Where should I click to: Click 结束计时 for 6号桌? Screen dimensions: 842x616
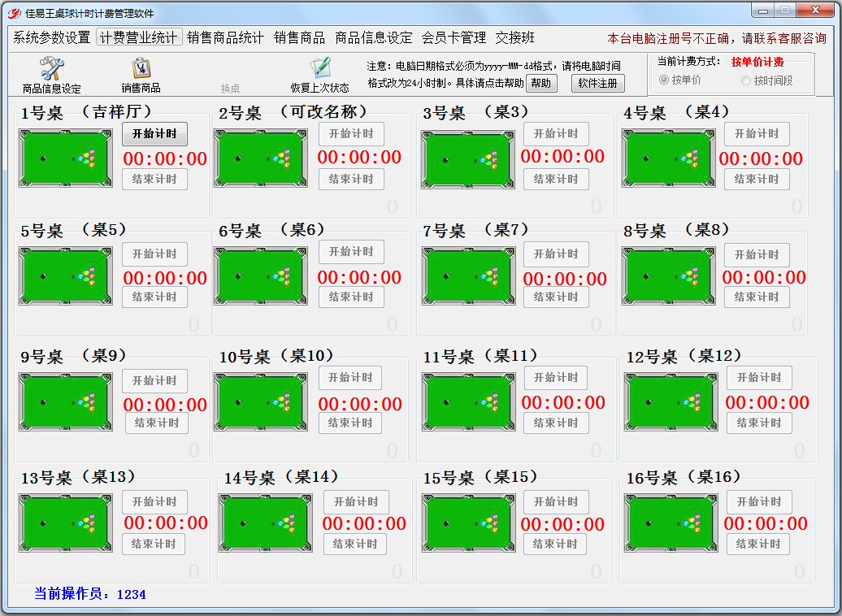click(x=351, y=297)
